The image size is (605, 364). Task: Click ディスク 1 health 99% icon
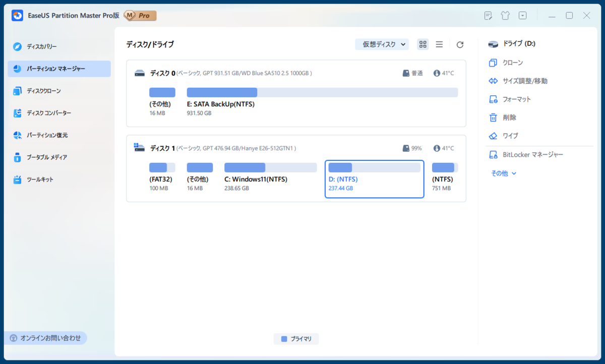pyautogui.click(x=406, y=148)
